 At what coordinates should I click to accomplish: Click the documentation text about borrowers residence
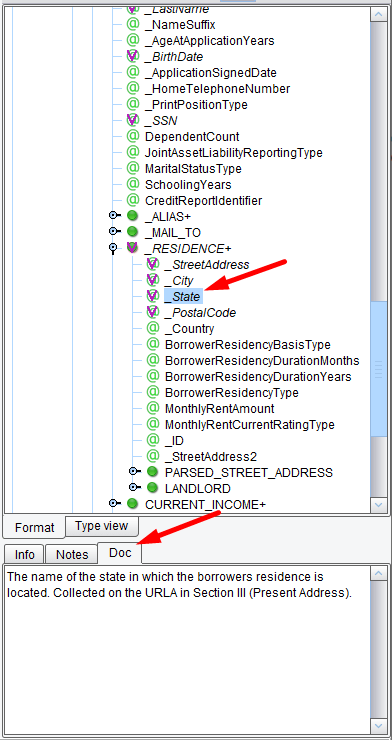[x=180, y=584]
